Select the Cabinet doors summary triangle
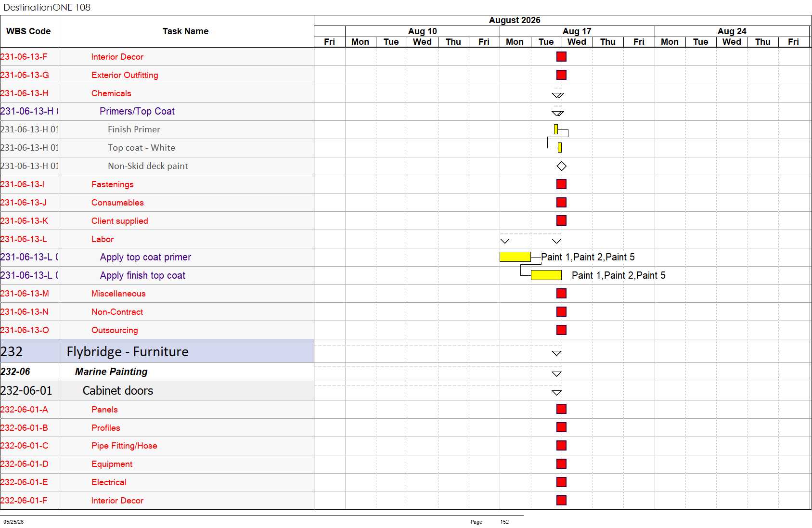The width and height of the screenshot is (812, 528). click(x=557, y=393)
